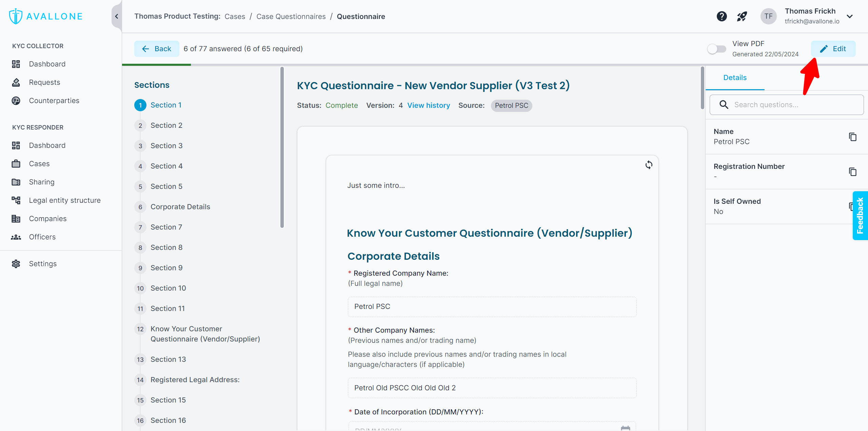Click the Companies building icon

(16, 219)
